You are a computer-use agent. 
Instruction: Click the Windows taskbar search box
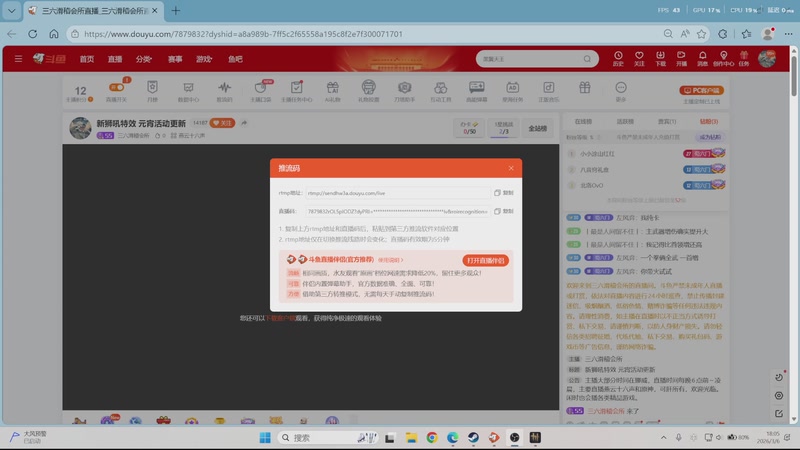click(x=329, y=438)
